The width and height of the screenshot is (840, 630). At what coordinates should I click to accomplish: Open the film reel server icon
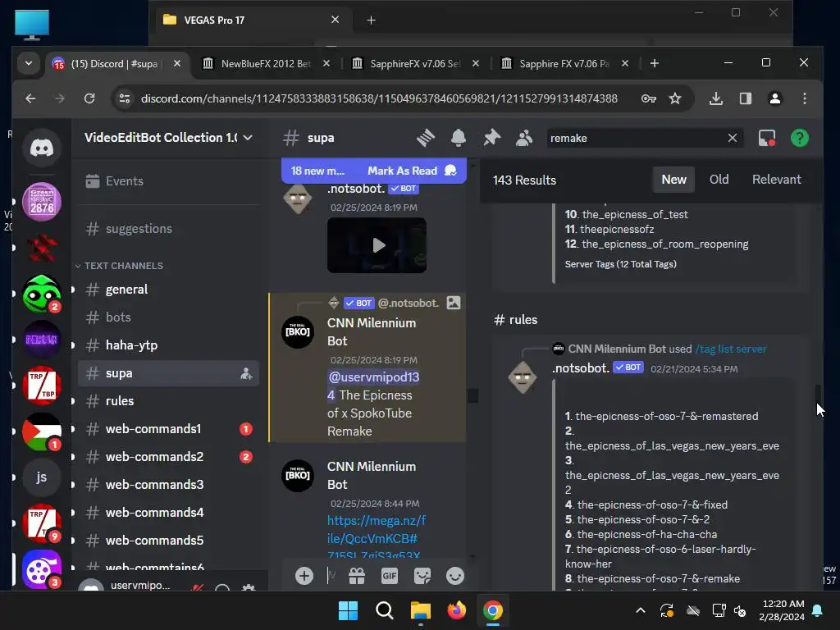point(42,569)
